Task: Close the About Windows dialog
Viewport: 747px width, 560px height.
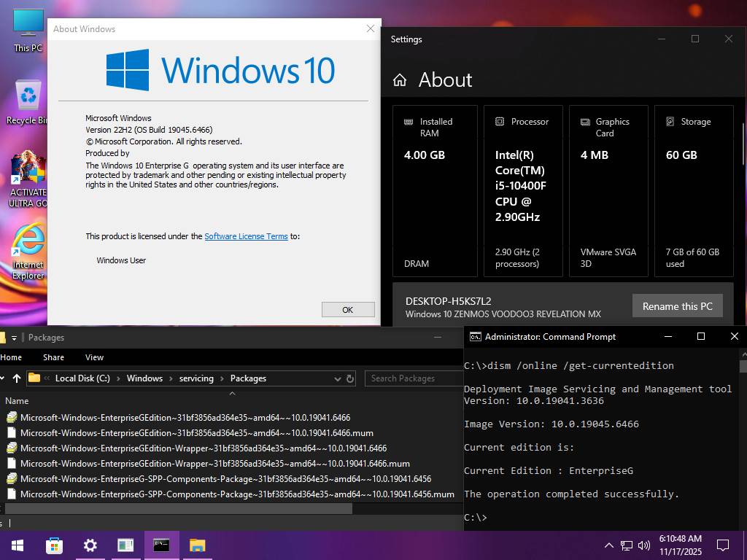Action: pos(370,28)
